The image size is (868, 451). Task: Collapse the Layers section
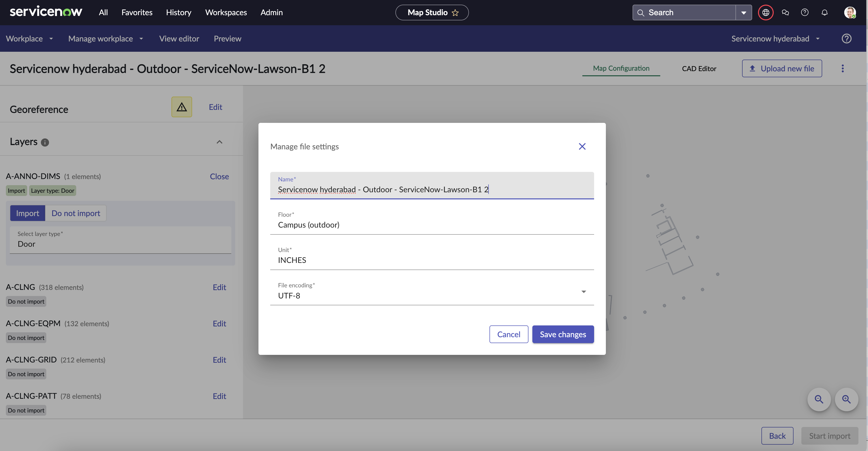pyautogui.click(x=219, y=142)
